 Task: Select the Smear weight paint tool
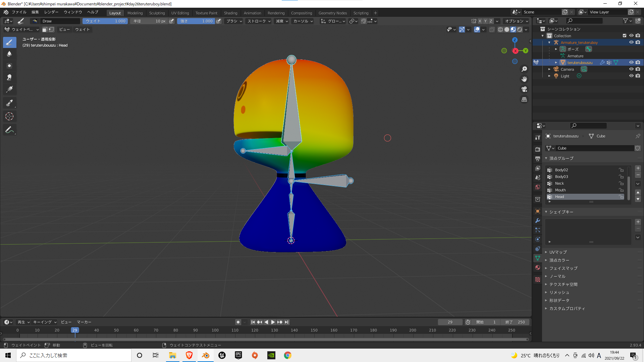9,77
